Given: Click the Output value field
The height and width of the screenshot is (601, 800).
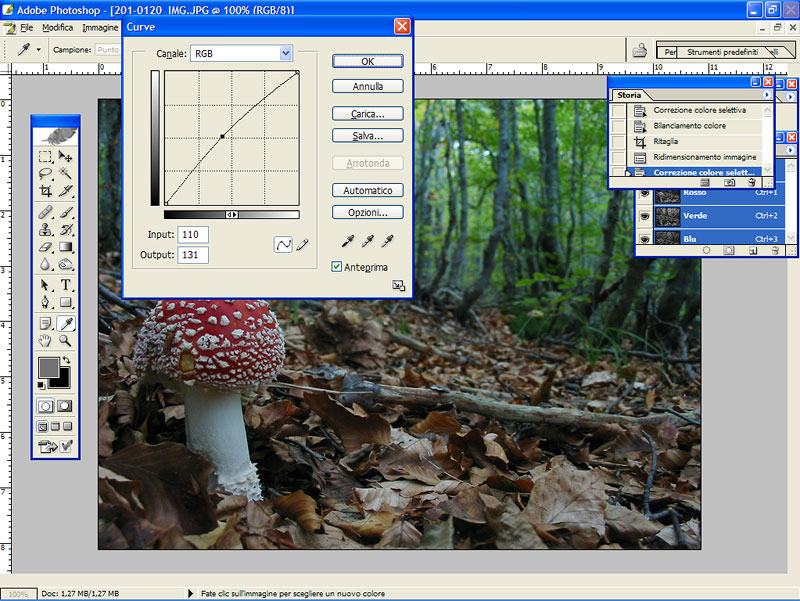Looking at the screenshot, I should click(x=193, y=255).
